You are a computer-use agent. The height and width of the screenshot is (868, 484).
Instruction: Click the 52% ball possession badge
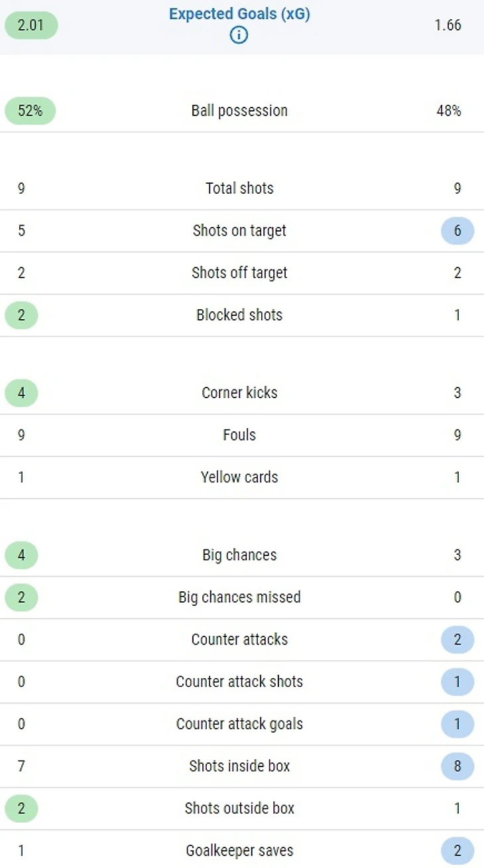30,111
